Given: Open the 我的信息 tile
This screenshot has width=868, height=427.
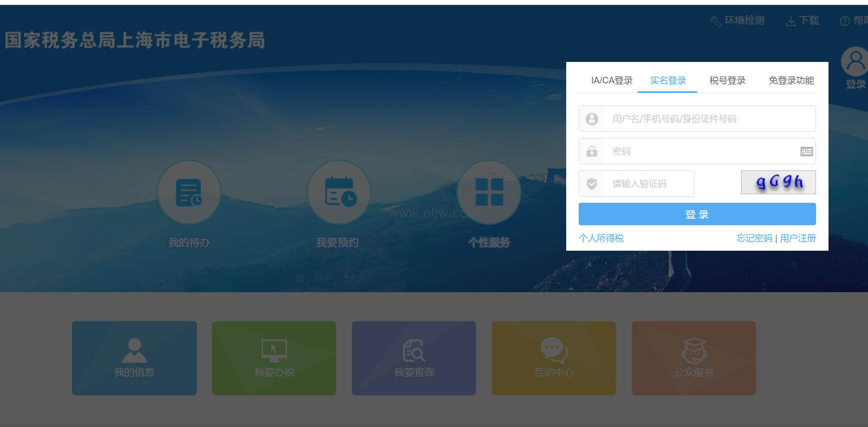Looking at the screenshot, I should click(x=134, y=358).
